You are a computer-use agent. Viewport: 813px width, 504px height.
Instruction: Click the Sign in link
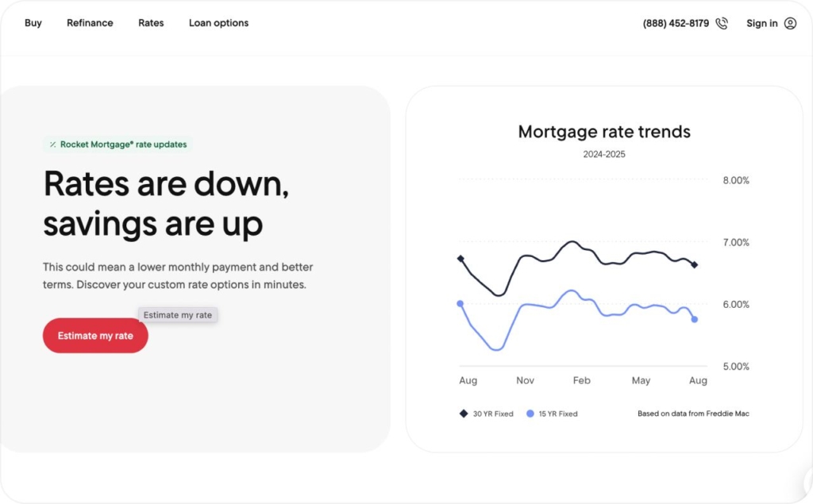(762, 24)
